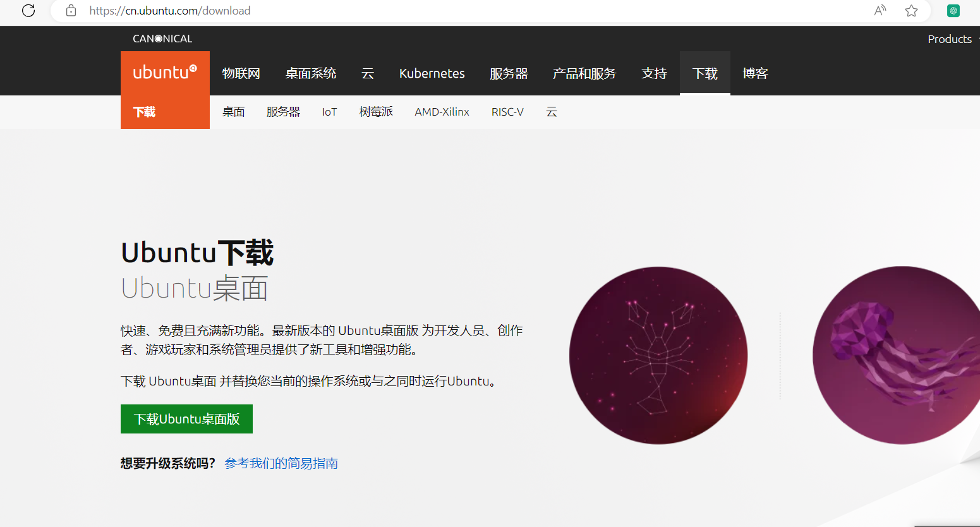Click the green 下载Ubuntu桌面版 button
The image size is (980, 527).
coord(186,419)
